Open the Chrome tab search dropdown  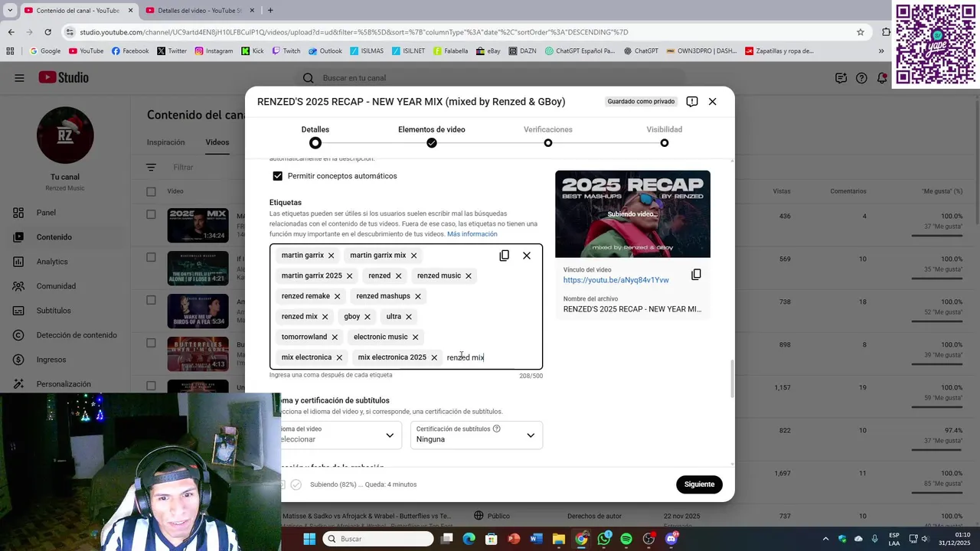pos(10,10)
